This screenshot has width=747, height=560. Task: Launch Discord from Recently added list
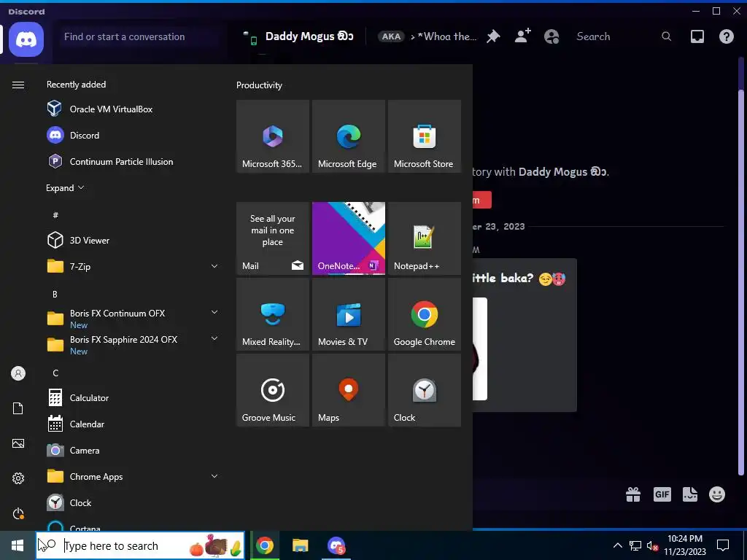point(133,135)
